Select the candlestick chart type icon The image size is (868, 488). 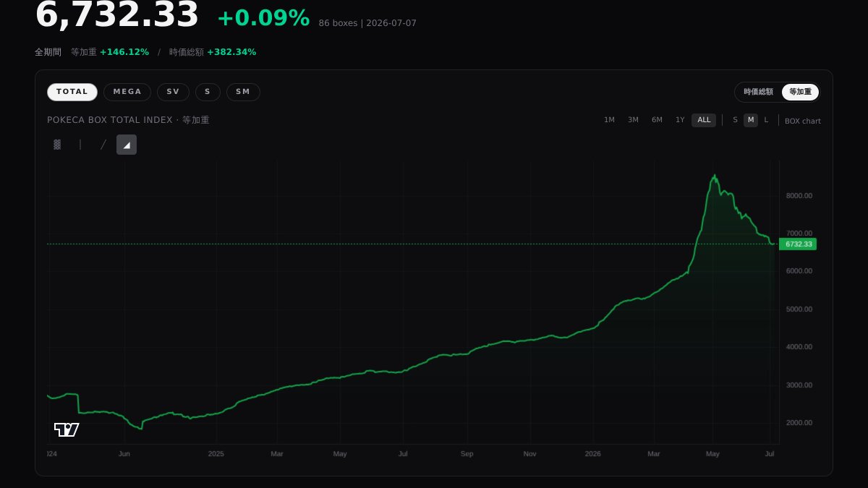point(57,145)
